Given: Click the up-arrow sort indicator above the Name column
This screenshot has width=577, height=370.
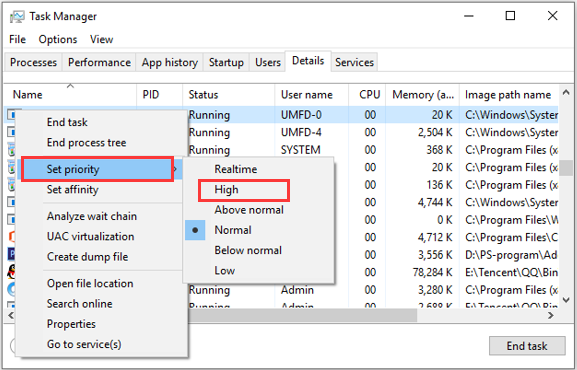Looking at the screenshot, I should (70, 86).
